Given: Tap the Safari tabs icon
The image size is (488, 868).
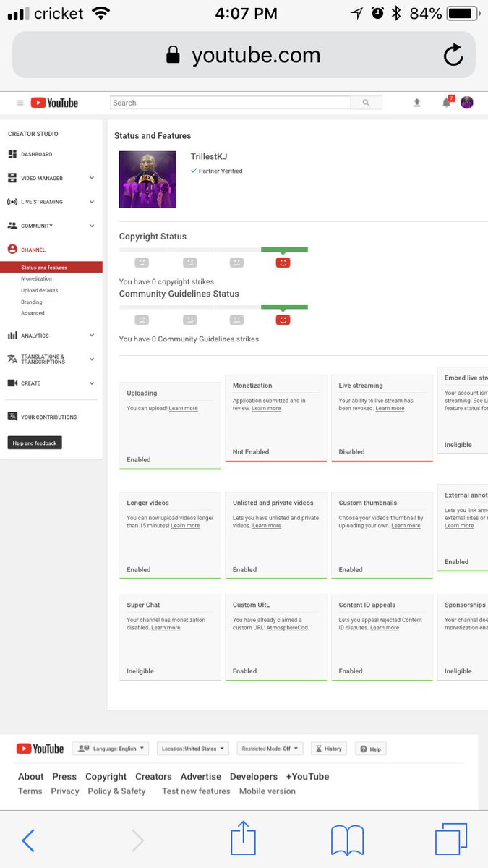Looking at the screenshot, I should tap(451, 840).
